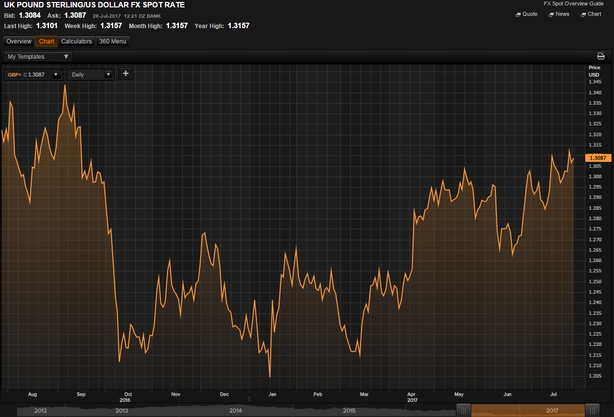Screen dimensions: 614x417
Task: Expand the My Templates dropdown
Action: 38,57
